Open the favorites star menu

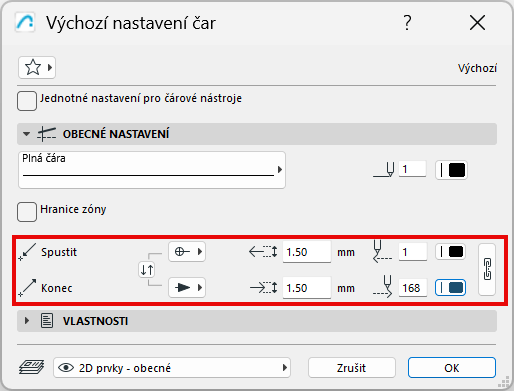tap(37, 68)
